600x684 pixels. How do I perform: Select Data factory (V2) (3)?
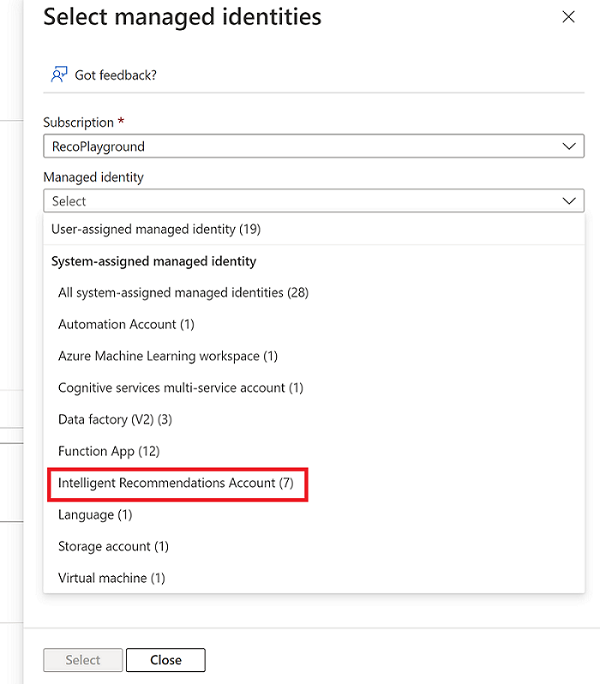313,419
